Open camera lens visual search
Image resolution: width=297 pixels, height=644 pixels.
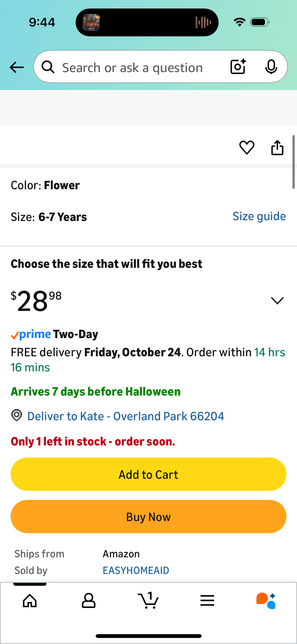click(238, 67)
